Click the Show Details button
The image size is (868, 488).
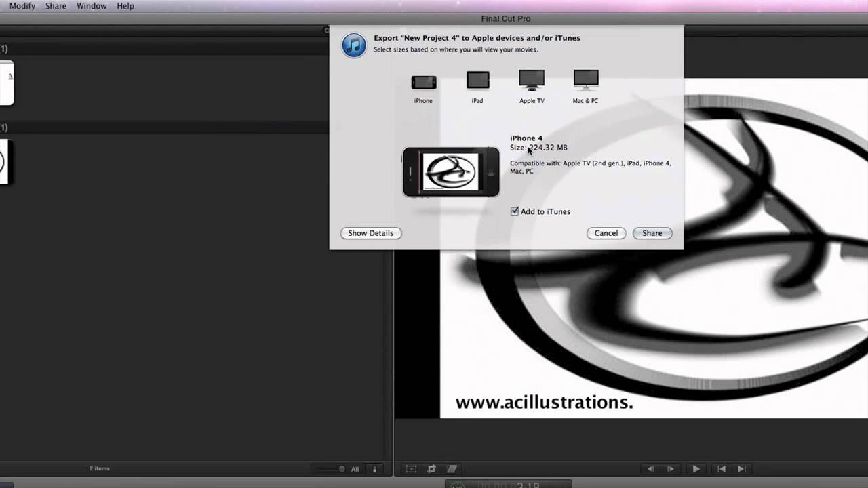[371, 233]
